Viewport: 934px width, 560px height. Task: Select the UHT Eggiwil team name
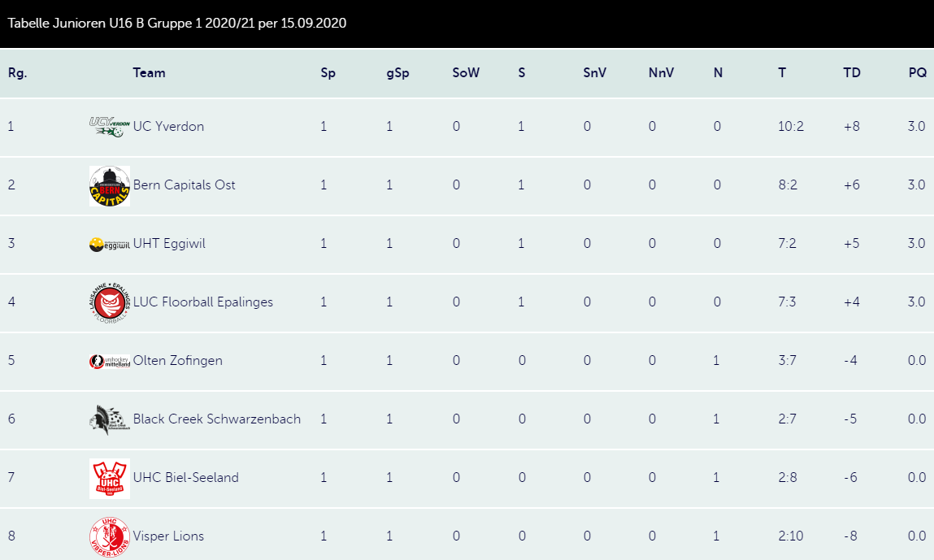point(169,243)
